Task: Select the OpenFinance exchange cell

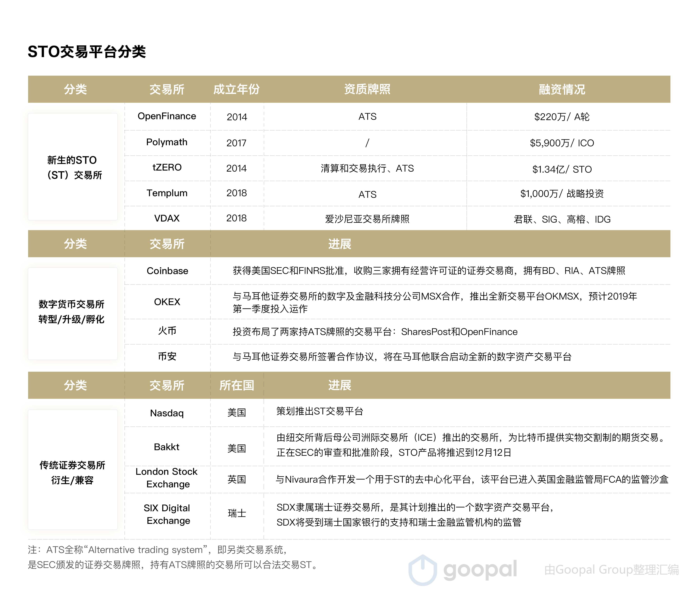Action: click(x=167, y=116)
